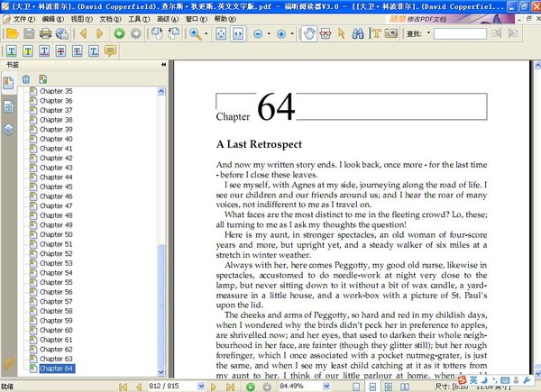This screenshot has height=392, width=541.
Task: Switch to continuous page layout
Action: click(372, 387)
